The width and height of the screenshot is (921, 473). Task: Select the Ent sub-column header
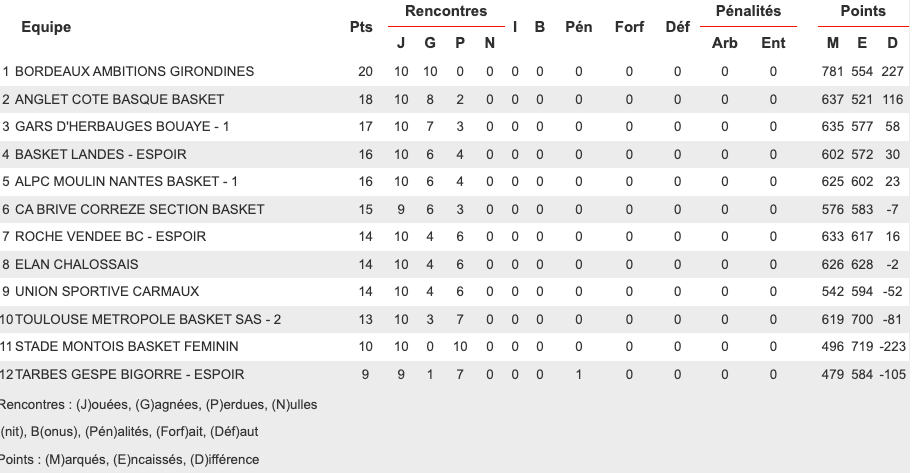click(x=773, y=43)
